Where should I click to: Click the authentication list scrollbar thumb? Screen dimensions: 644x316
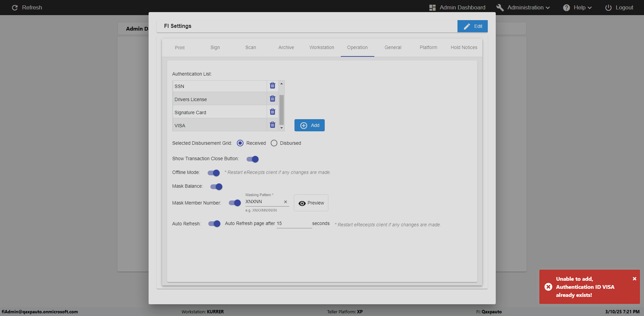[281, 110]
